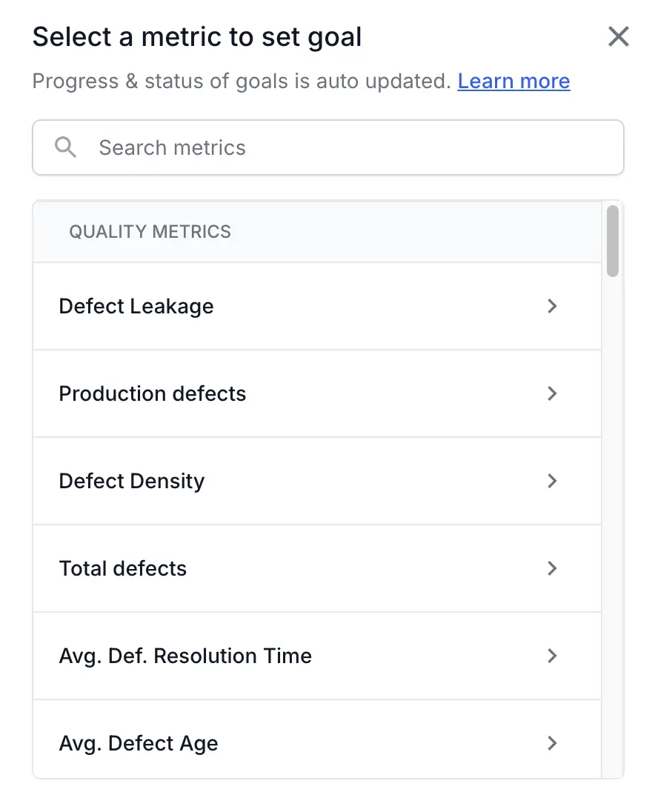Expand the Avg. Defect Age metric
The height and width of the screenshot is (812, 655).
click(222, 743)
